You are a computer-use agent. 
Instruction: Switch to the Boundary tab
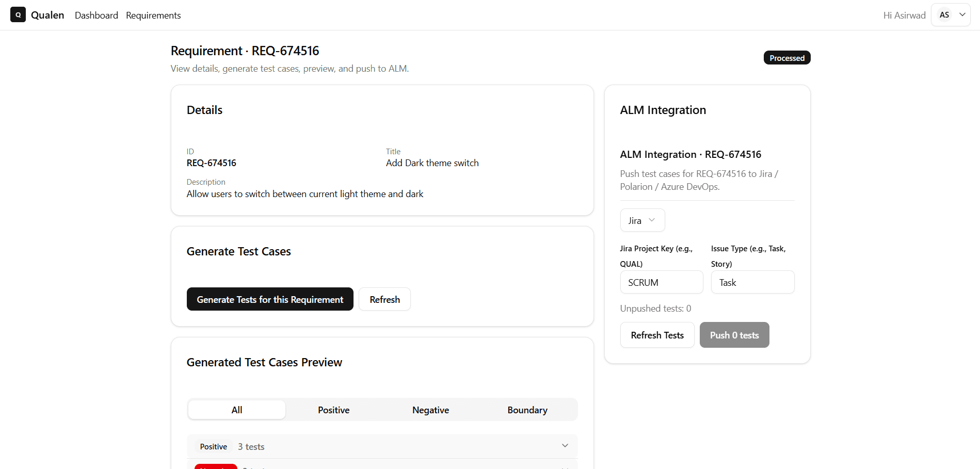(x=527, y=410)
